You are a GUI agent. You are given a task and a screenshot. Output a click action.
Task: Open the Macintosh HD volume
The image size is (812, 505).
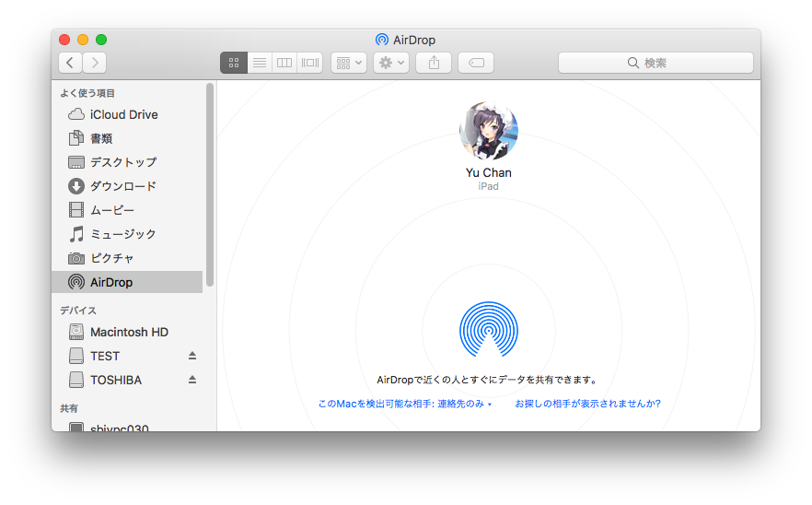click(127, 332)
